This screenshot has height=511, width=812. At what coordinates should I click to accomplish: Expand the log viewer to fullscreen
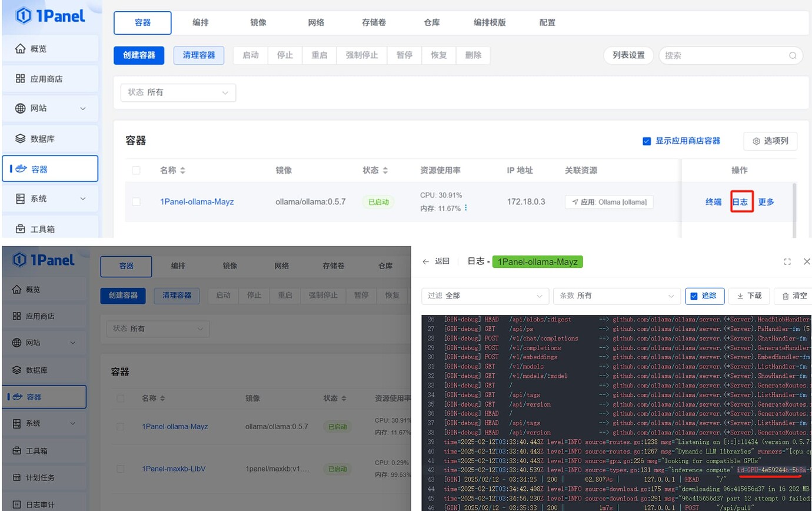tap(787, 261)
